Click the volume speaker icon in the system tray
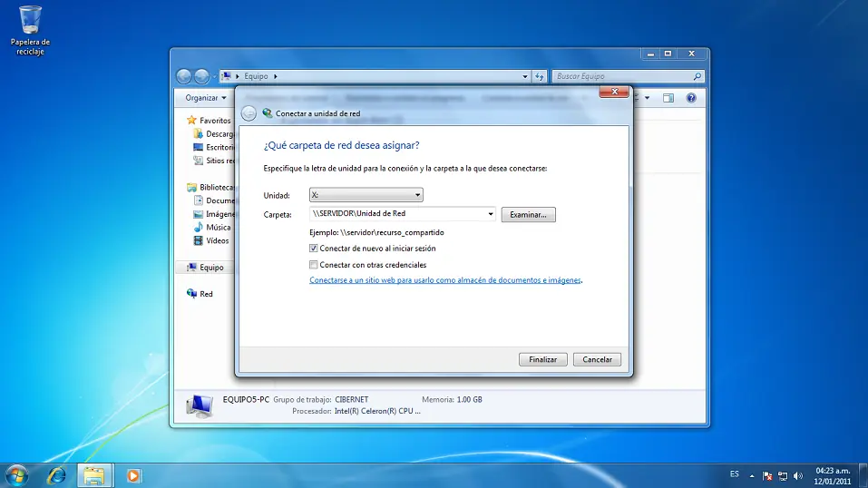 [x=797, y=475]
